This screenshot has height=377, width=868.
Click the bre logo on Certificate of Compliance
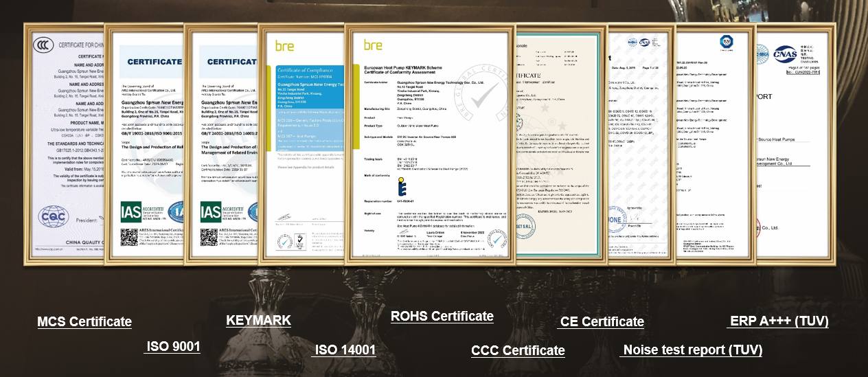[284, 46]
